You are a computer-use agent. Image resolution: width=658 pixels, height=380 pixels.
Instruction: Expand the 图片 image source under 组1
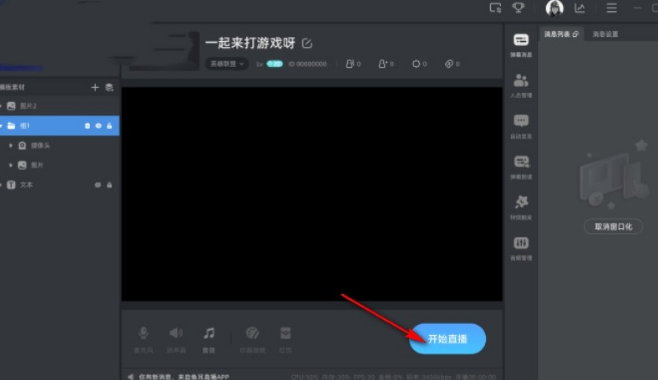coord(10,165)
